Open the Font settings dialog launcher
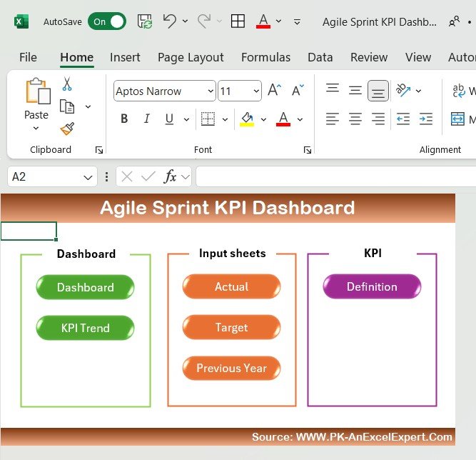 pyautogui.click(x=307, y=150)
